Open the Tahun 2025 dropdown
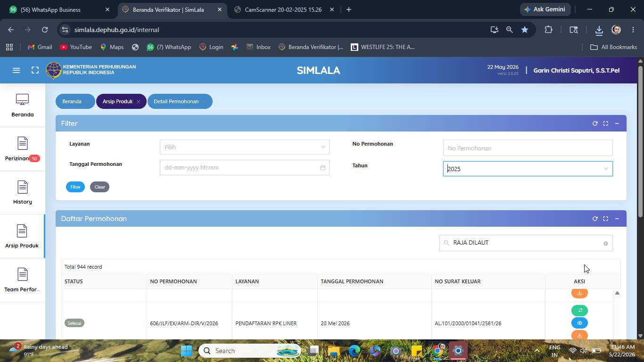Image resolution: width=644 pixels, height=362 pixels. [x=528, y=169]
